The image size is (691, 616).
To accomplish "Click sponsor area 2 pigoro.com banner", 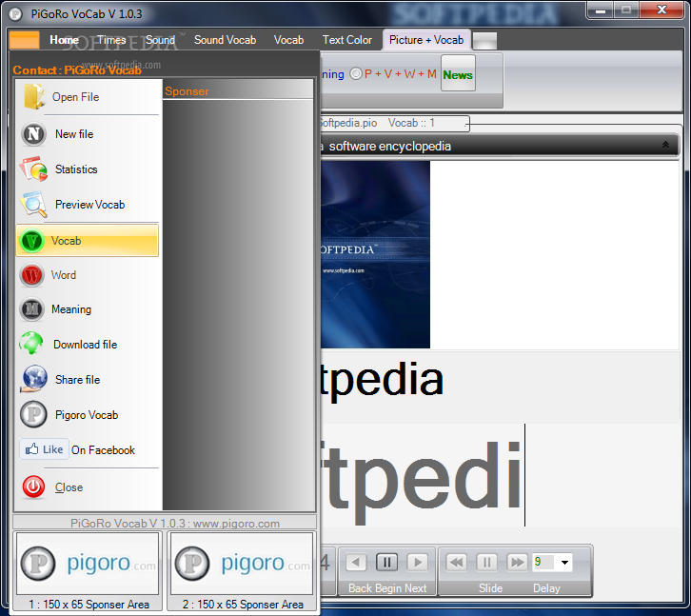I will pos(242,563).
